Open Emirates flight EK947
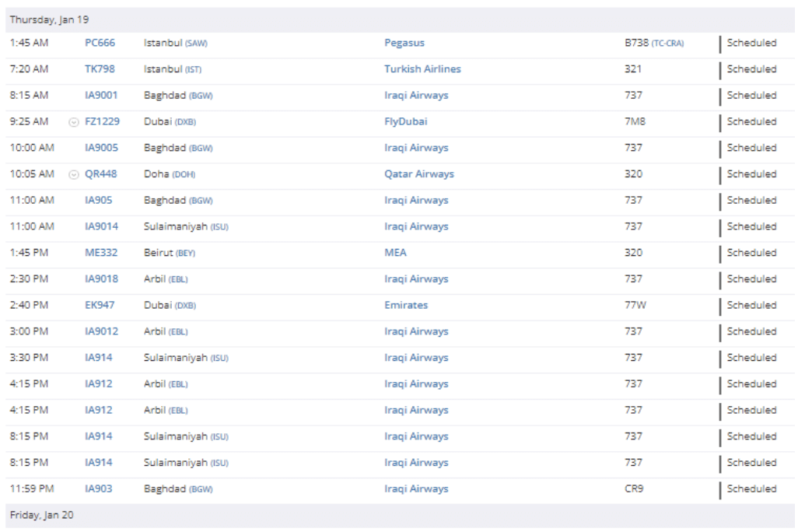 click(100, 306)
